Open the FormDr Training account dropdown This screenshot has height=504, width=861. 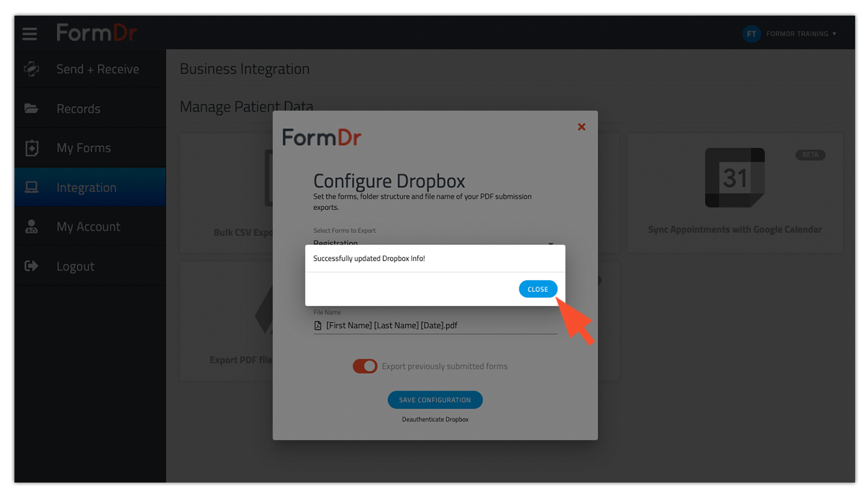click(x=801, y=34)
